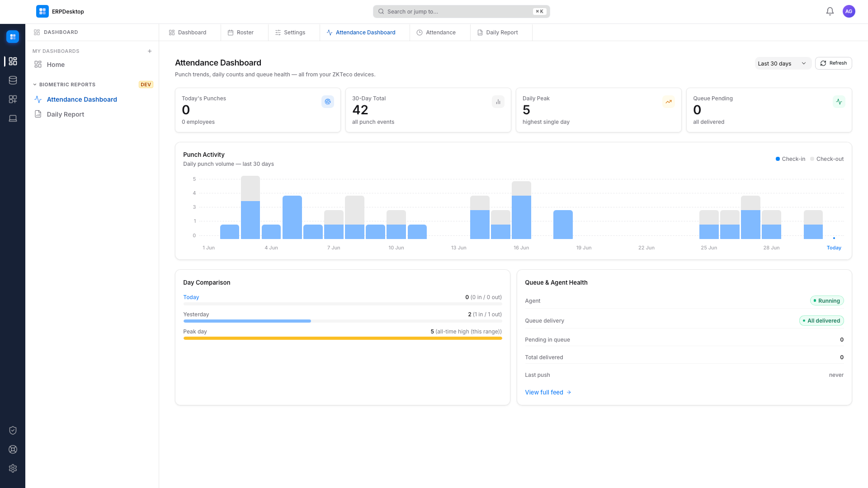This screenshot has width=868, height=488.
Task: Open the AG user avatar menu
Action: tap(849, 11)
